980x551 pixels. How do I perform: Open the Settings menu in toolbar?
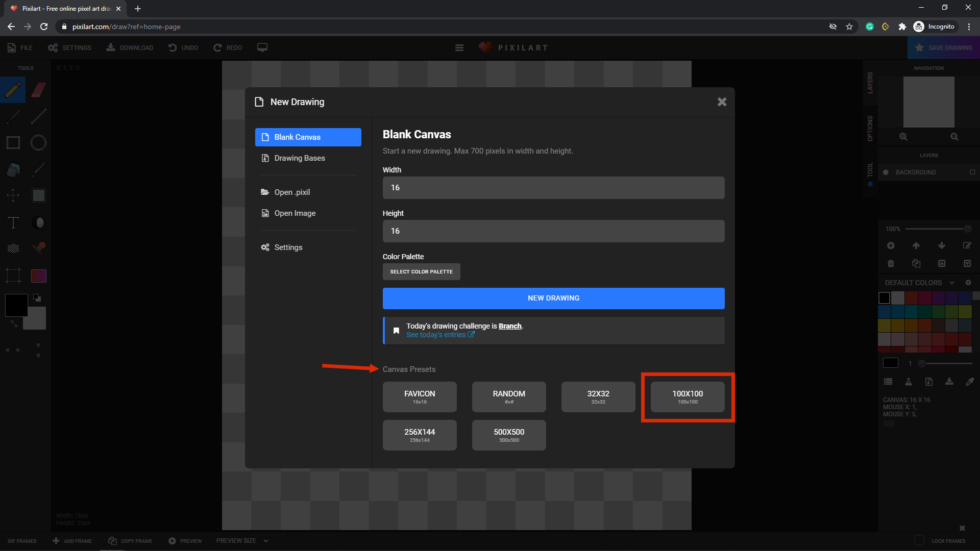click(69, 47)
